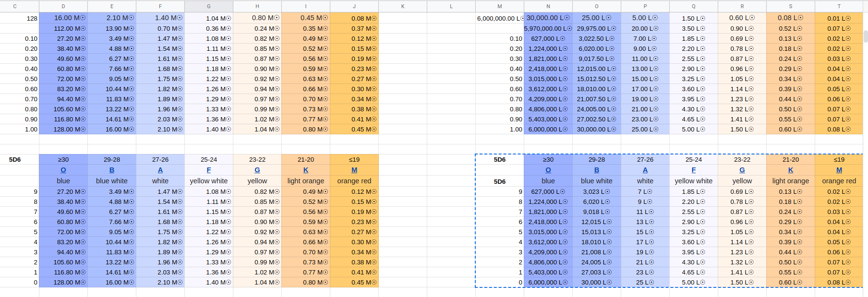Select cell showing 3,023 L☉
The width and height of the screenshot is (868, 297).
(x=597, y=191)
